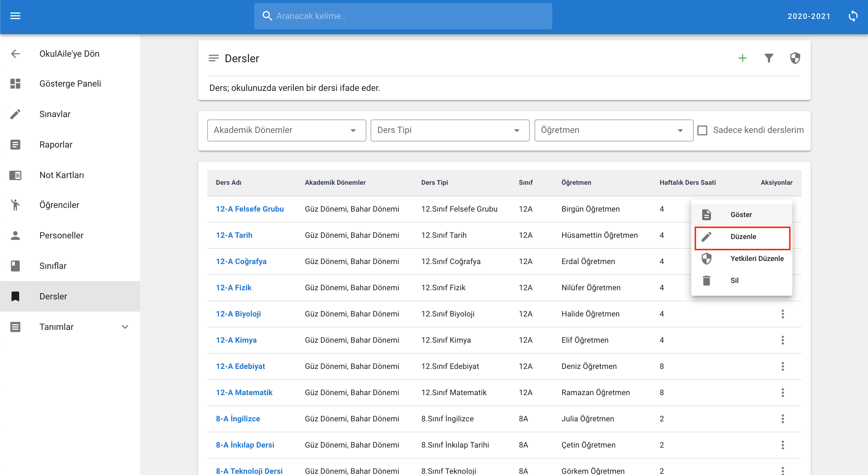Click the Haftalık Ders Saati column header
Screen dimensions: 868x475
(687, 182)
